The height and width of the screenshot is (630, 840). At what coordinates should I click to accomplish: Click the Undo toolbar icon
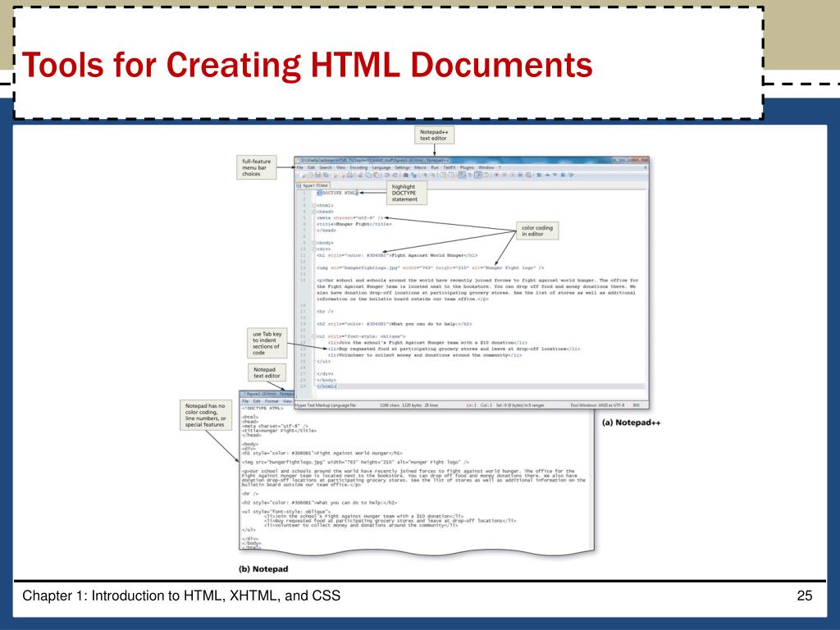coord(387,175)
